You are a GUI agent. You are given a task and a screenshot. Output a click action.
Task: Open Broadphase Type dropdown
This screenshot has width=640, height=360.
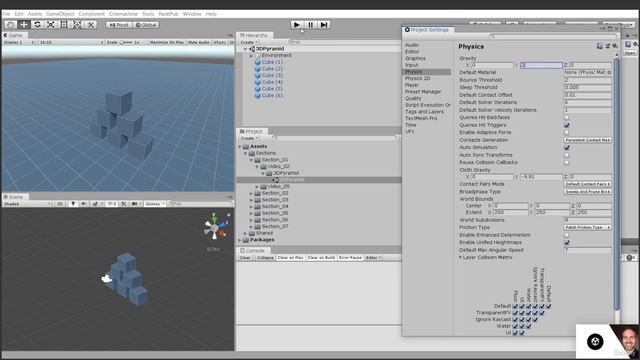coord(587,191)
